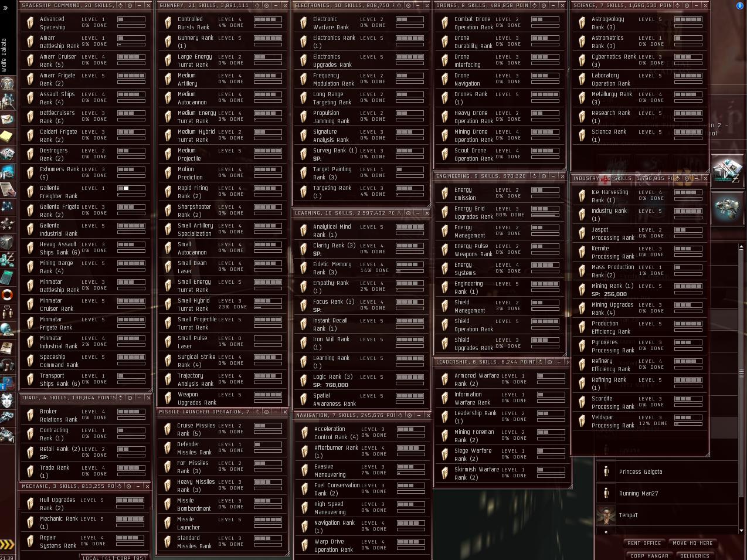Select the Logic Rank (3) skill row
747x560 pixels.
tap(360, 381)
